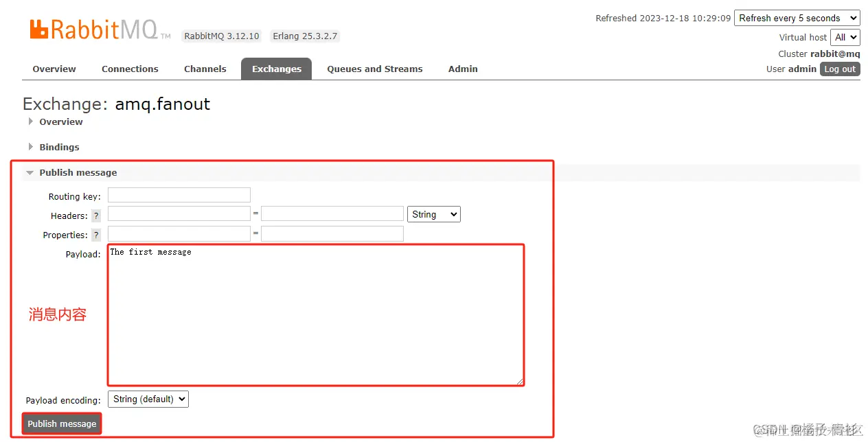Switch to the Connections tab
The width and height of the screenshot is (868, 442).
[x=130, y=69]
